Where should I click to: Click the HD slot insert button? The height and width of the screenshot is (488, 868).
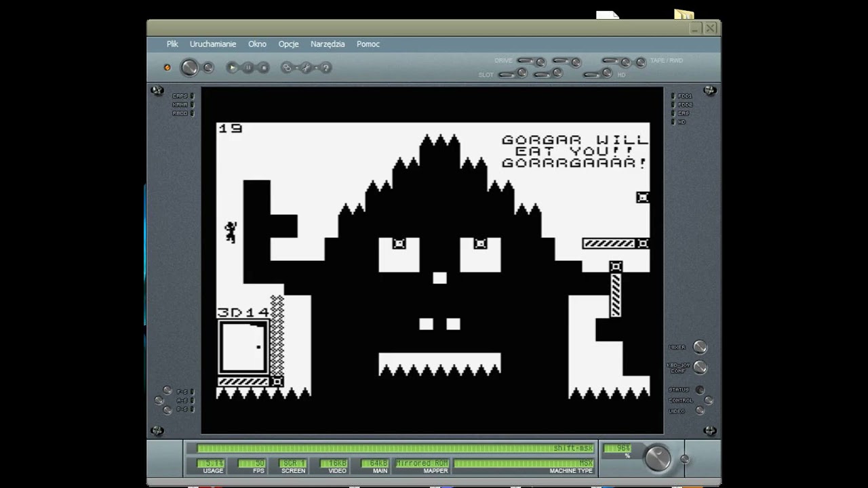click(592, 75)
